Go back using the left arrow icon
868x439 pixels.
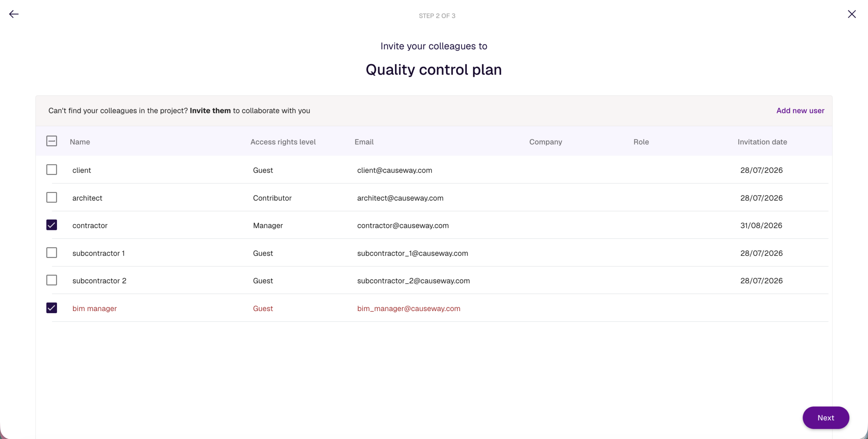[14, 14]
